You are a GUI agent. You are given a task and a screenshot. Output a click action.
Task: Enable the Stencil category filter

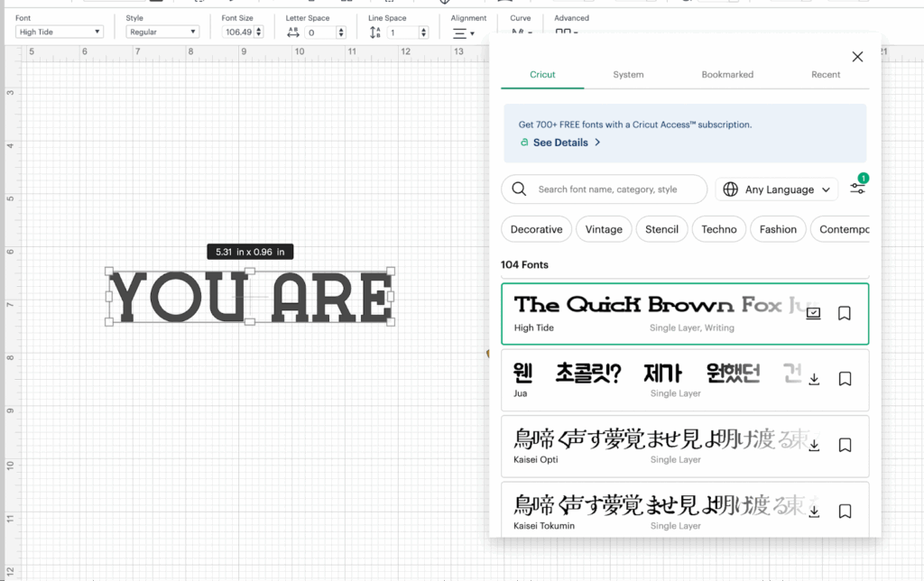coord(661,229)
